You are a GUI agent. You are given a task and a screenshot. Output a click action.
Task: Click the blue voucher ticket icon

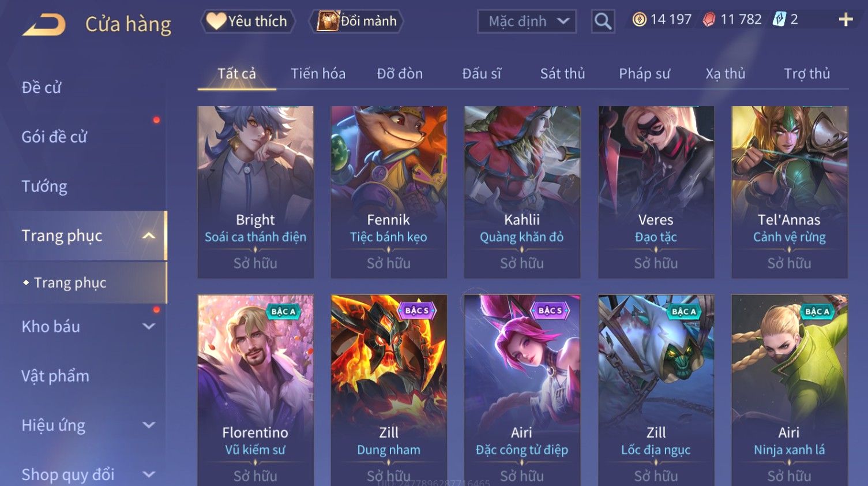(779, 20)
